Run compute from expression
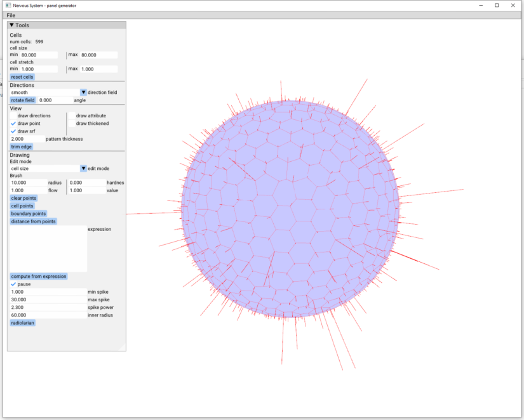The height and width of the screenshot is (420, 524). click(39, 277)
